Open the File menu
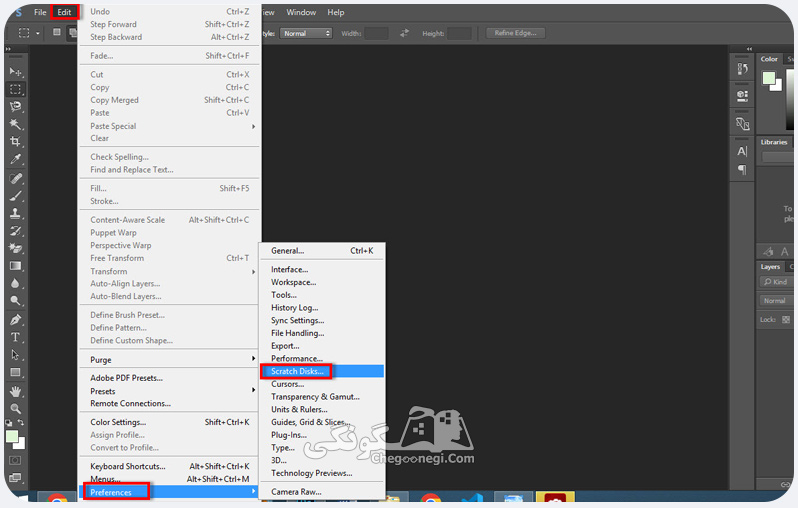Viewport: 798px width, 508px height. pos(40,12)
